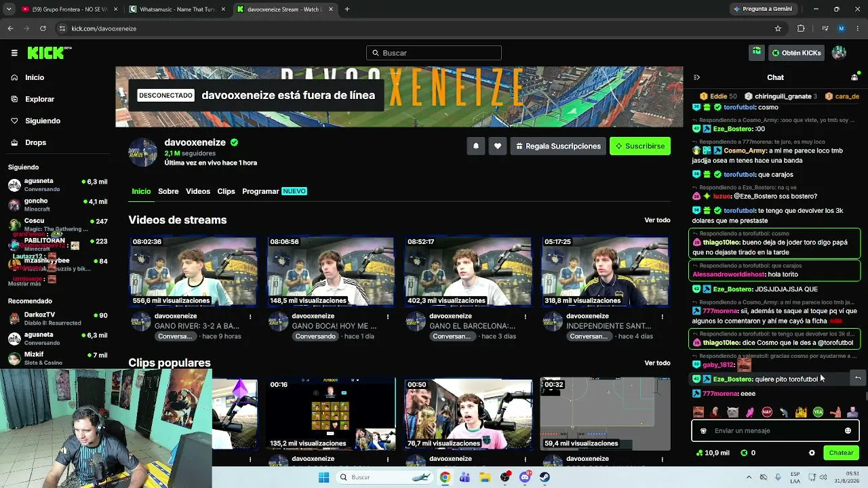This screenshot has width=868, height=488.
Task: Click the chat identity icon in message box
Action: (x=703, y=430)
